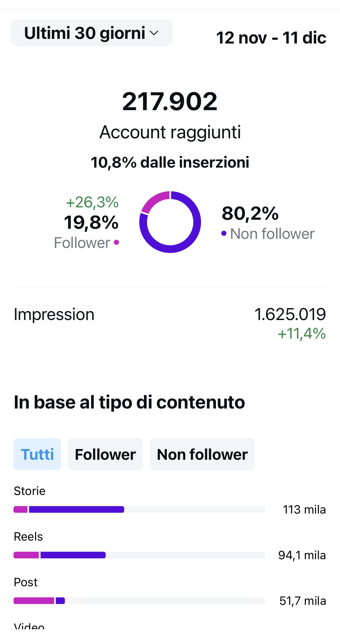Click the Impression row label
The height and width of the screenshot is (644, 340).
(x=54, y=314)
